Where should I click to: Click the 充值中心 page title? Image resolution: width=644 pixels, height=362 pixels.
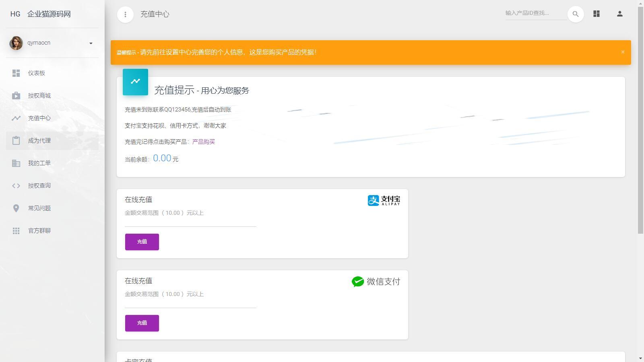pos(155,14)
